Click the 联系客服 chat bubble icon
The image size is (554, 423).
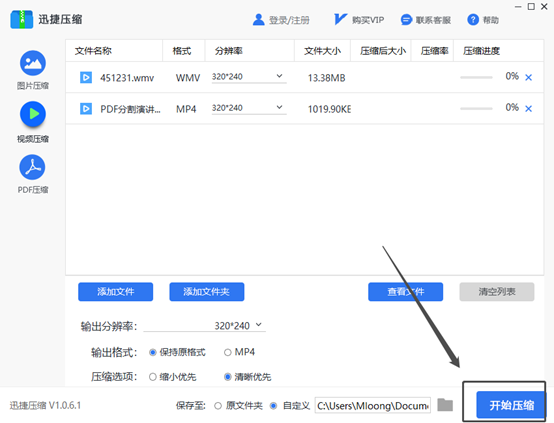[x=406, y=20]
